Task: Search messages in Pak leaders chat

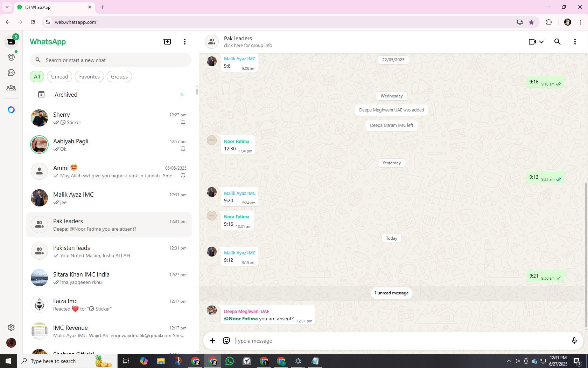Action: point(558,42)
